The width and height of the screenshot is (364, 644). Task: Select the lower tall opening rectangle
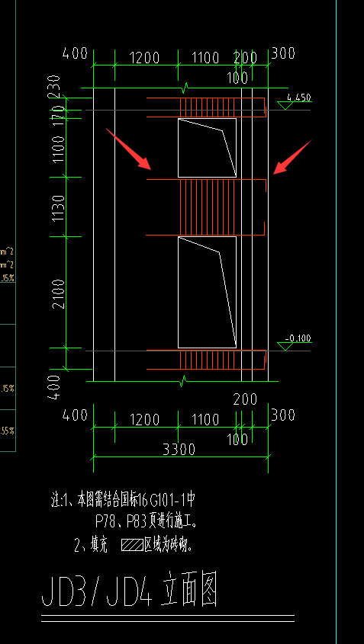[x=207, y=293]
